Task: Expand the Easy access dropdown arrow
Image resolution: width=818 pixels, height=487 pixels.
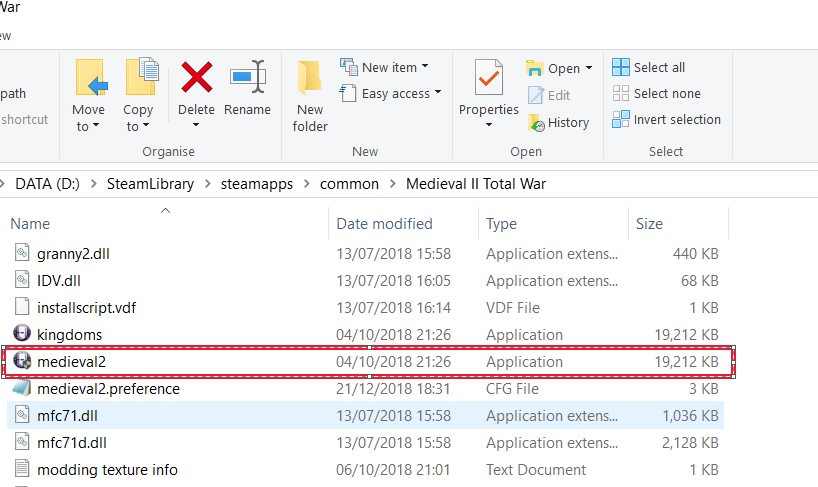Action: tap(438, 92)
